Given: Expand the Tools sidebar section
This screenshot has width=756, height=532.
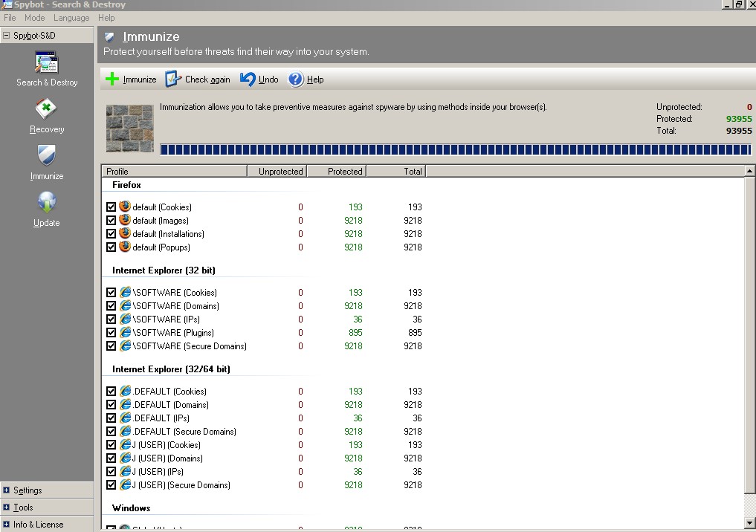Looking at the screenshot, I should (x=6, y=507).
